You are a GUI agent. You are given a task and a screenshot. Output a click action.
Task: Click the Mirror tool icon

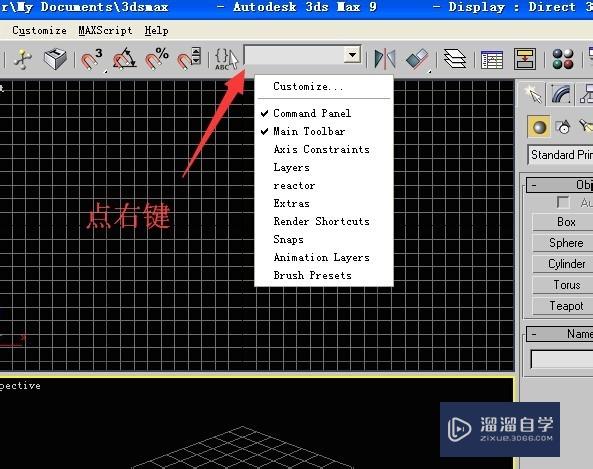coord(385,59)
